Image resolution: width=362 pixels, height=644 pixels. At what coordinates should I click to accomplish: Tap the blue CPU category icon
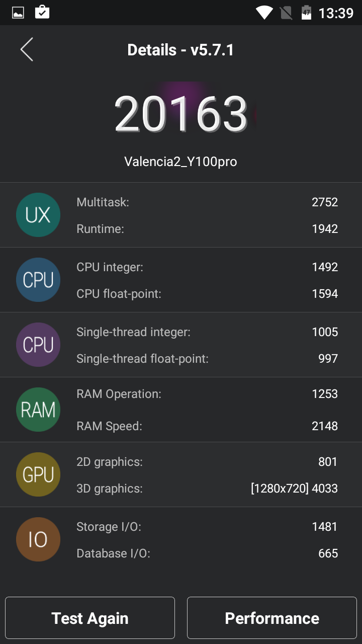point(38,280)
